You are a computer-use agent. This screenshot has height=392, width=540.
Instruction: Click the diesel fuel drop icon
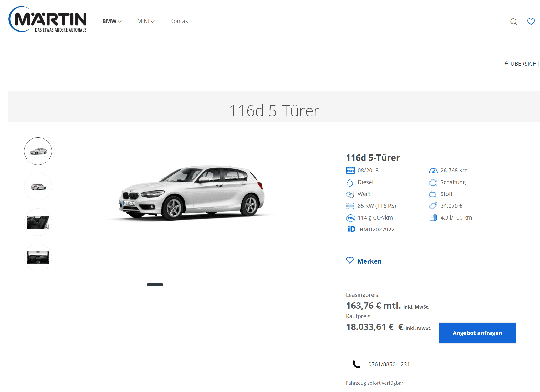coord(350,182)
